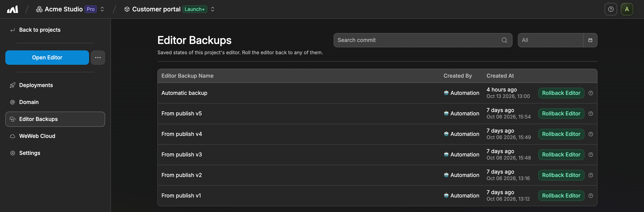Open the user avatar A menu

(x=627, y=9)
